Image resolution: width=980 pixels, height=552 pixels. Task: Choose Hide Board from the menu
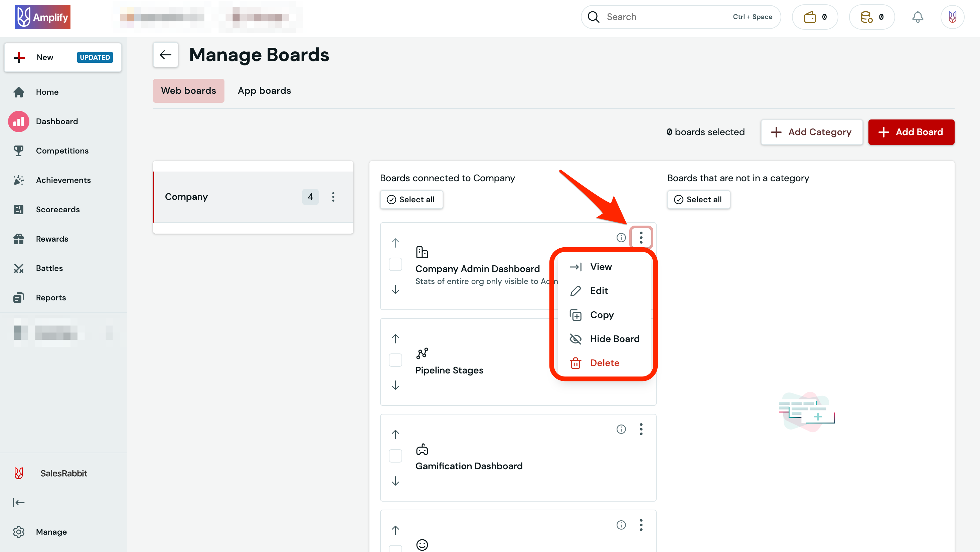pos(614,339)
